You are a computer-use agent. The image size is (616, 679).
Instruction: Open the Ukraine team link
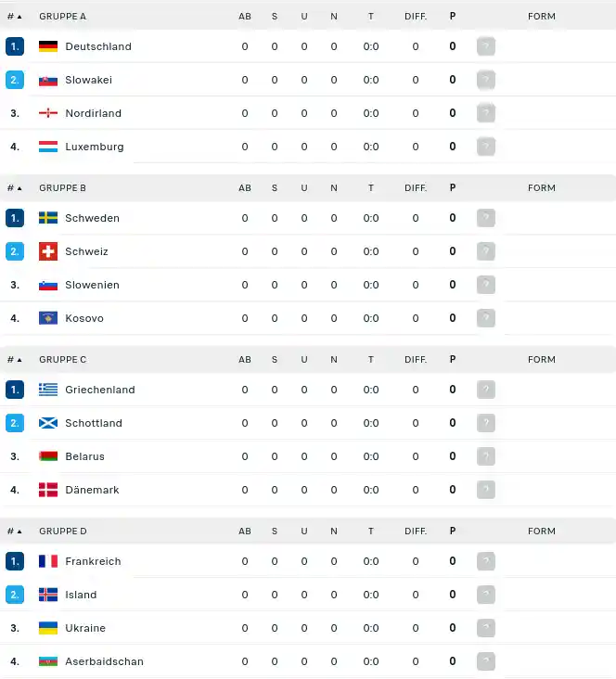point(85,628)
